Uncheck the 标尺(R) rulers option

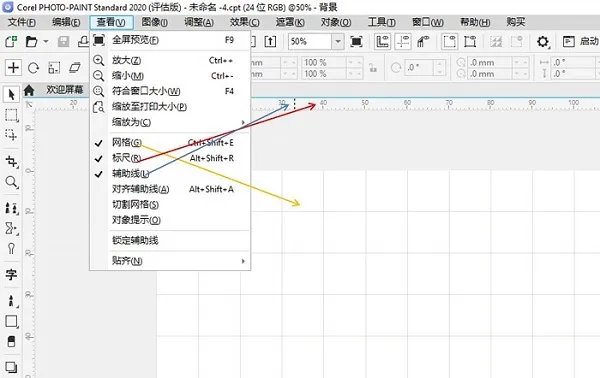pos(170,158)
